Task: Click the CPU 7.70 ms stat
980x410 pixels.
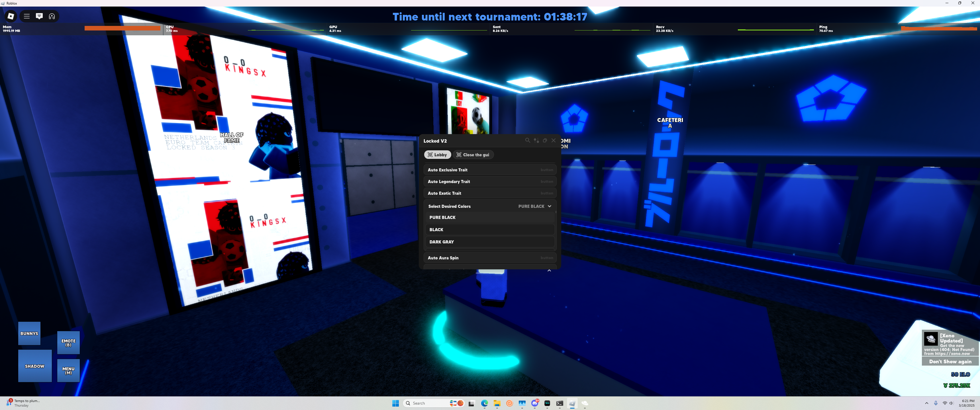Action: click(171, 29)
